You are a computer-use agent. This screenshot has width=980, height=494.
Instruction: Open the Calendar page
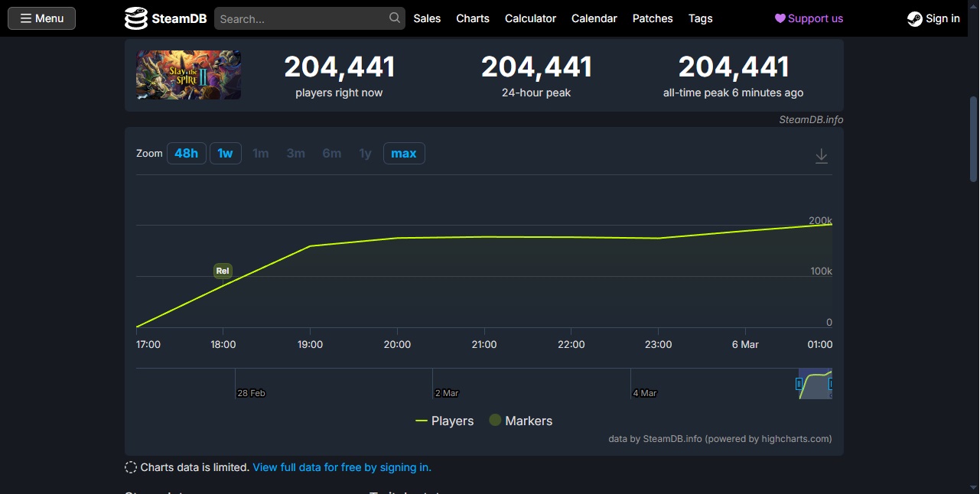pos(594,18)
